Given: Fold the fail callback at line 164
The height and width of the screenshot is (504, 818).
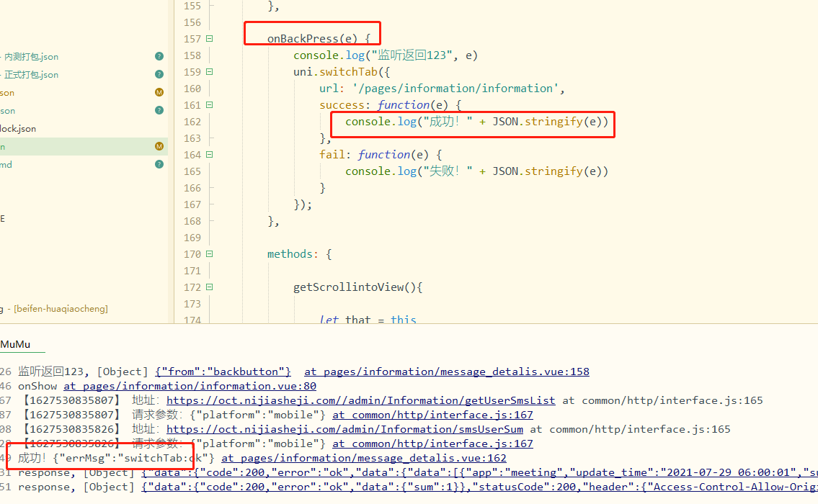Looking at the screenshot, I should click(210, 155).
